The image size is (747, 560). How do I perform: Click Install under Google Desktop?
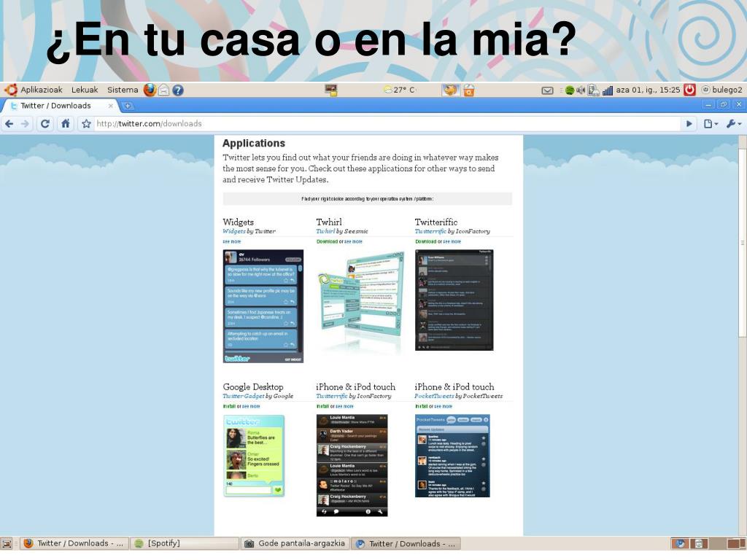click(x=229, y=407)
